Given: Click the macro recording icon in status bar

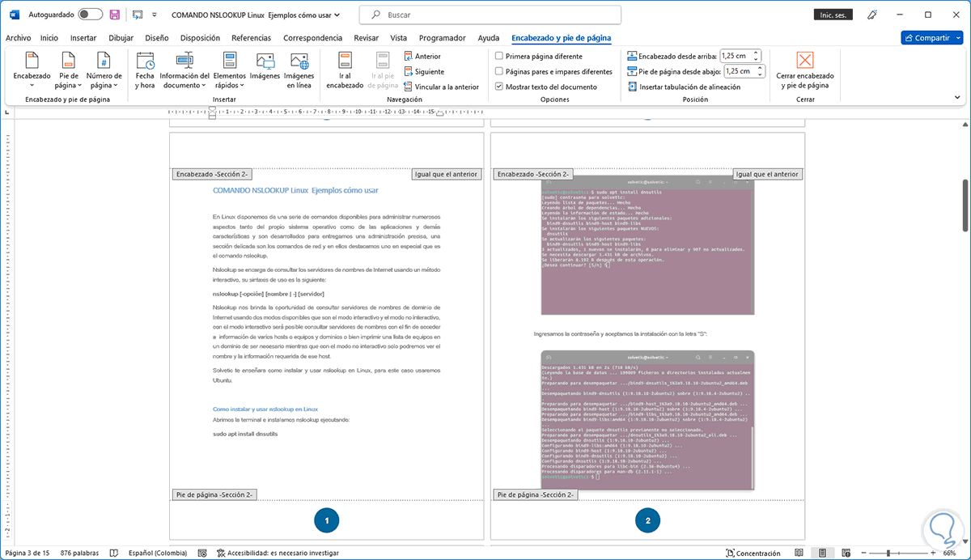Looking at the screenshot, I should (201, 554).
